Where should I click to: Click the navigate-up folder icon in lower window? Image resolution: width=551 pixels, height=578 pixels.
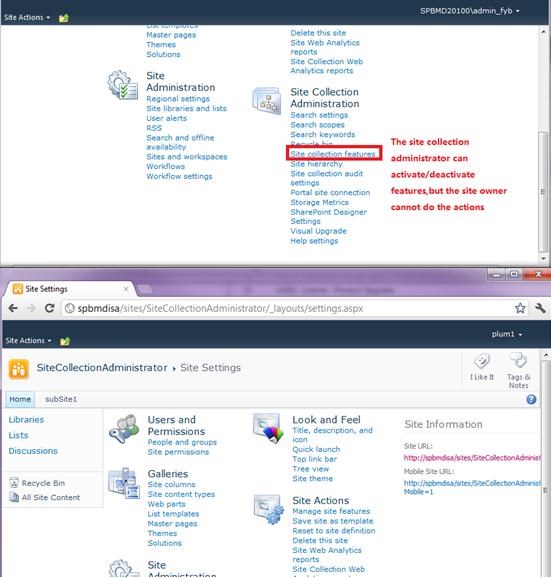coord(65,341)
